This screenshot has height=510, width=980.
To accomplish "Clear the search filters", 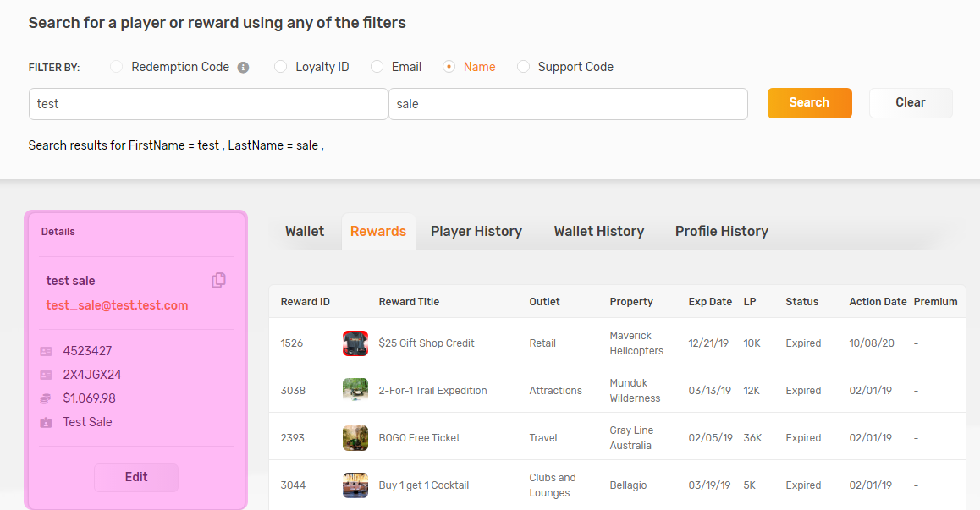I will (x=910, y=102).
